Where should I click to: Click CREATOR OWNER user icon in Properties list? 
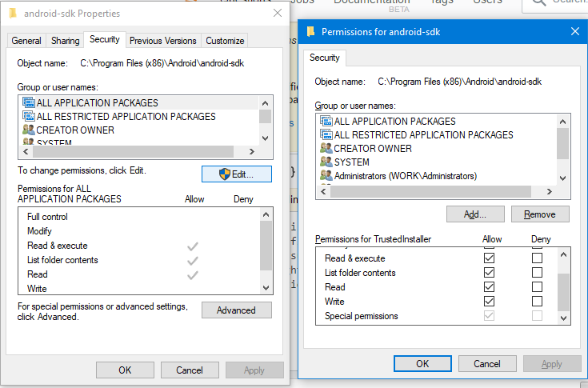click(29, 130)
